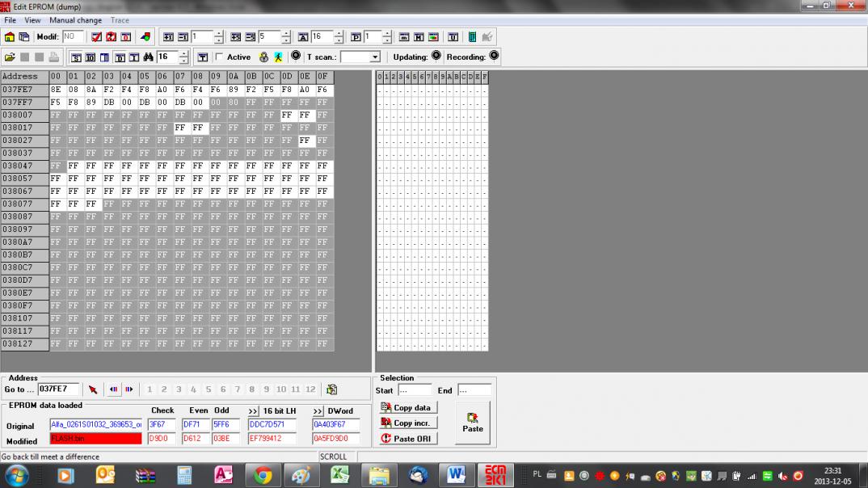This screenshot has width=868, height=488.
Task: Enable the Active checkbox
Action: [x=219, y=57]
